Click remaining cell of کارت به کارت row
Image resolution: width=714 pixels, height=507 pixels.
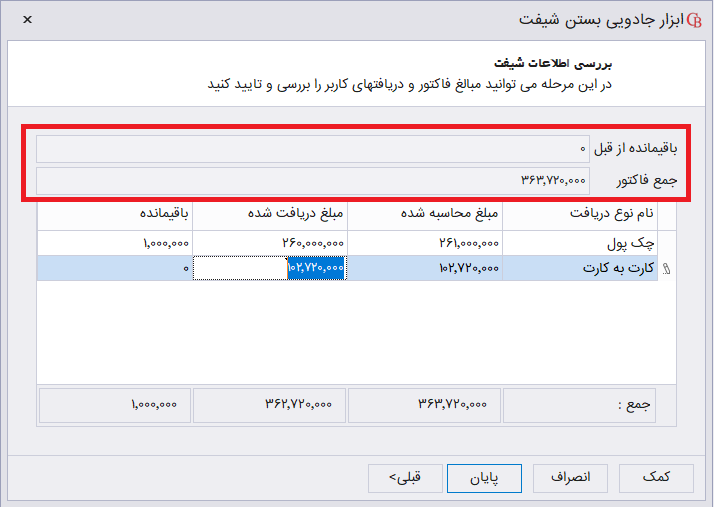[115, 268]
